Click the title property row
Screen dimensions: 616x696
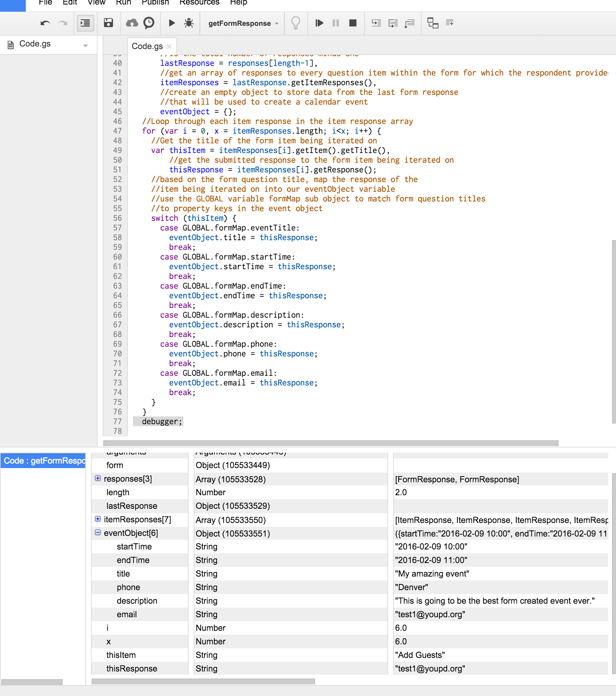[x=350, y=574]
